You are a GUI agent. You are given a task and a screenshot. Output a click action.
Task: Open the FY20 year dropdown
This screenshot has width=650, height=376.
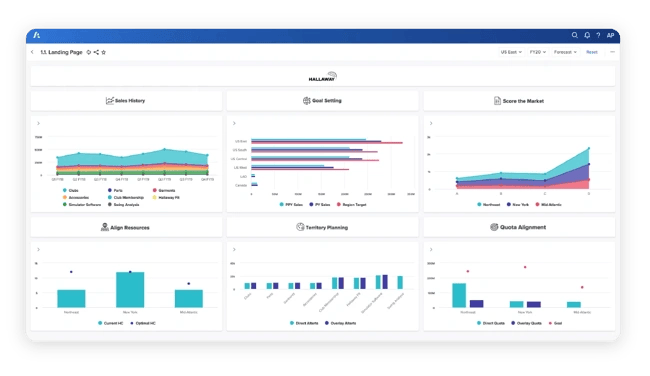point(538,52)
